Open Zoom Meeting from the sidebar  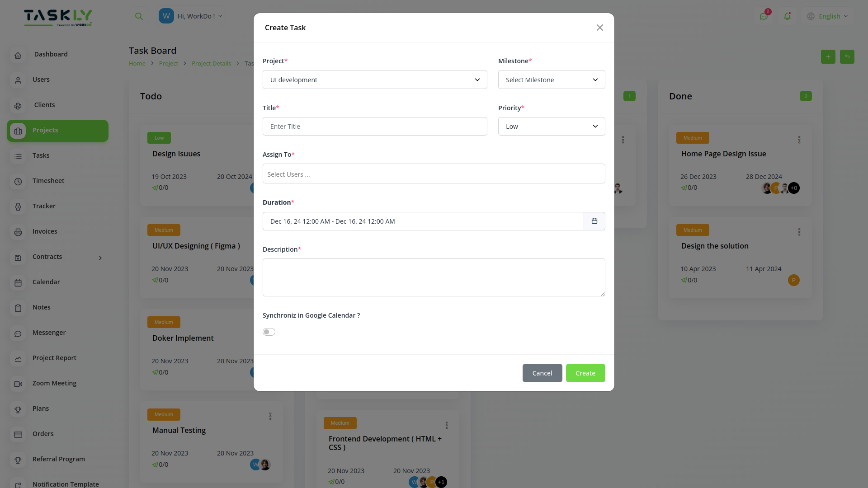(x=54, y=383)
